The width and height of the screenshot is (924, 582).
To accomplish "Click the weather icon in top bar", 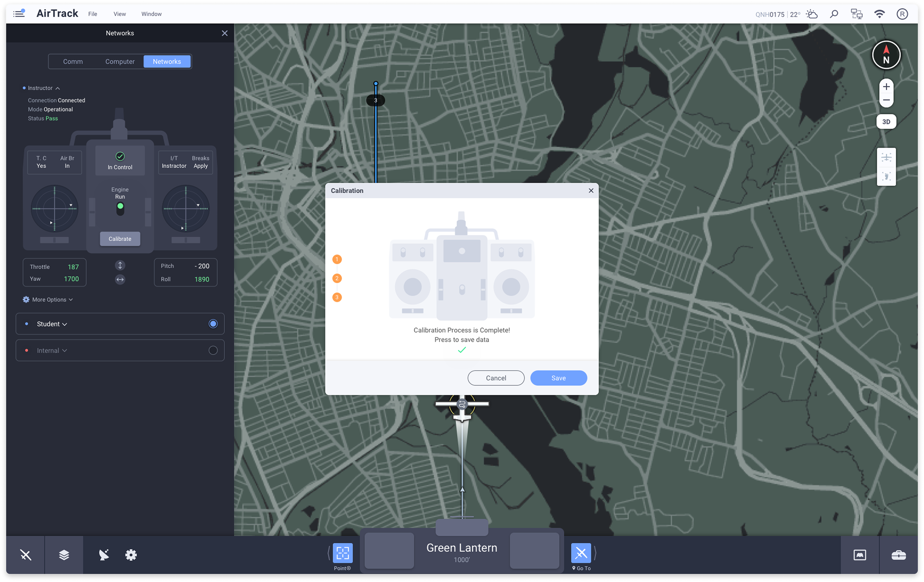I will coord(812,14).
